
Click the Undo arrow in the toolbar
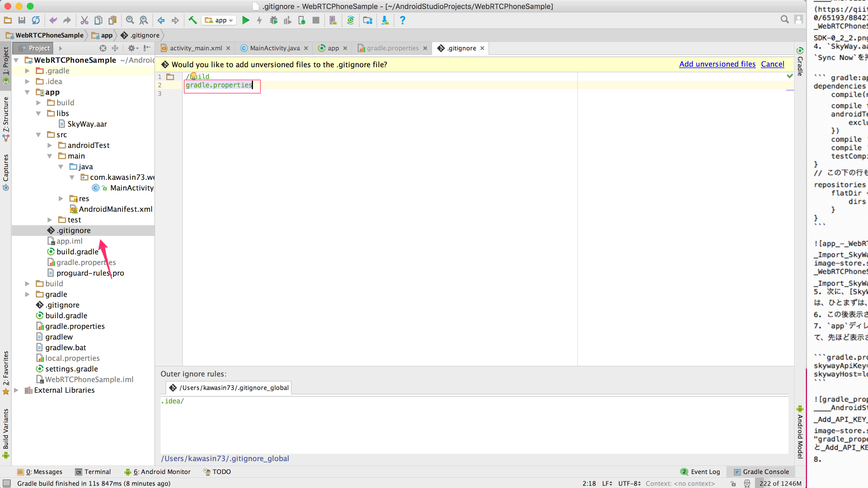[x=53, y=20]
